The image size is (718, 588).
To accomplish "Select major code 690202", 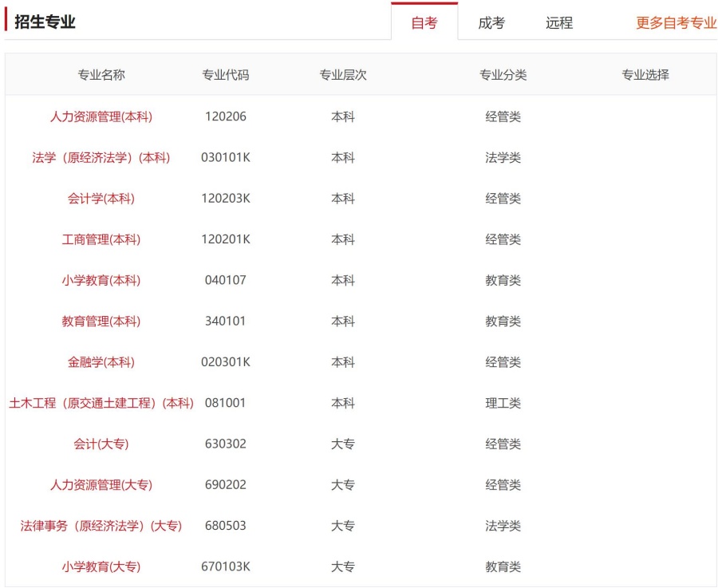I will click(226, 484).
